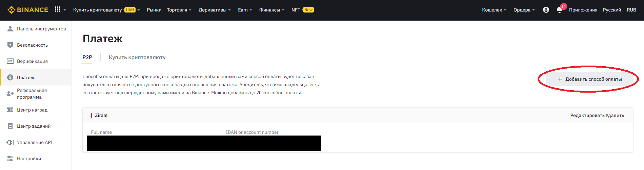Open Панель инструментов in sidebar
Screen dimensions: 644x170
coord(36,29)
